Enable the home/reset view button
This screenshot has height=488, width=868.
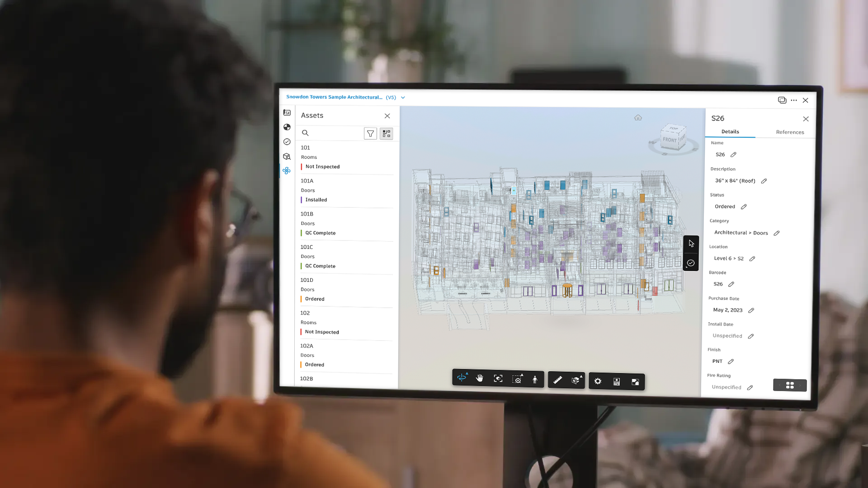point(638,118)
